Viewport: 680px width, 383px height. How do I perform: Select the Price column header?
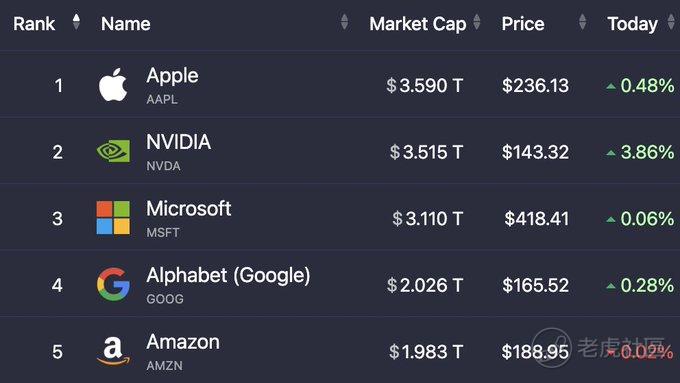click(x=523, y=24)
